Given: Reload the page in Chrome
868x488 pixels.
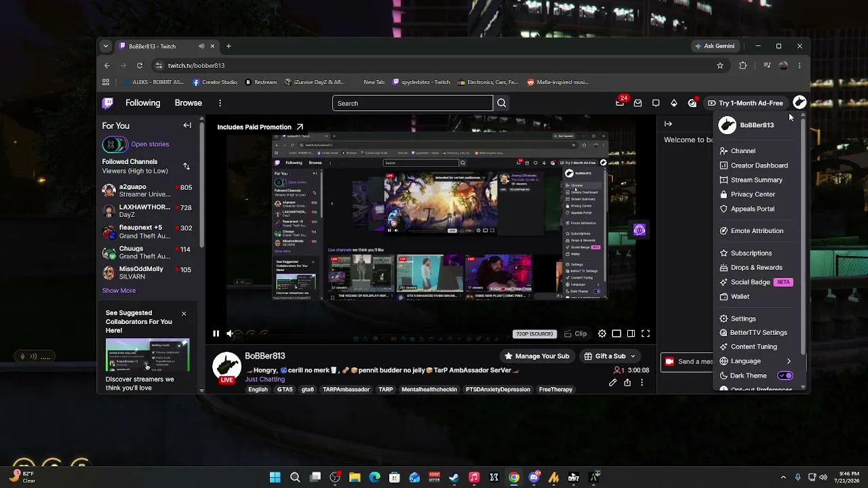Looking at the screenshot, I should 140,65.
